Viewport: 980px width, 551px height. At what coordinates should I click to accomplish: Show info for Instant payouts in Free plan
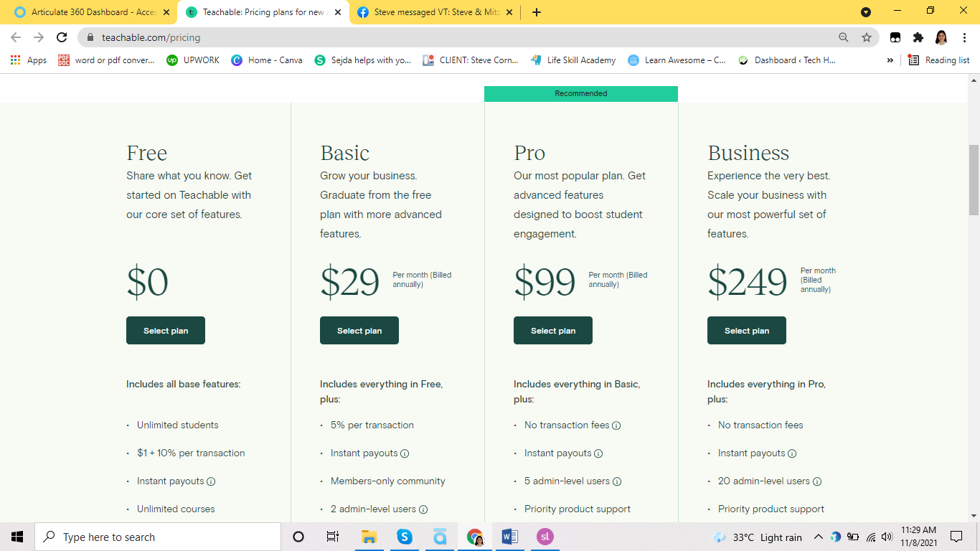point(211,481)
